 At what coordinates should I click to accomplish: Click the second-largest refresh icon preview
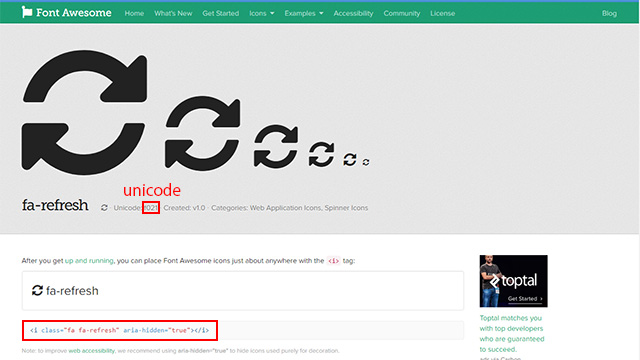(x=202, y=133)
